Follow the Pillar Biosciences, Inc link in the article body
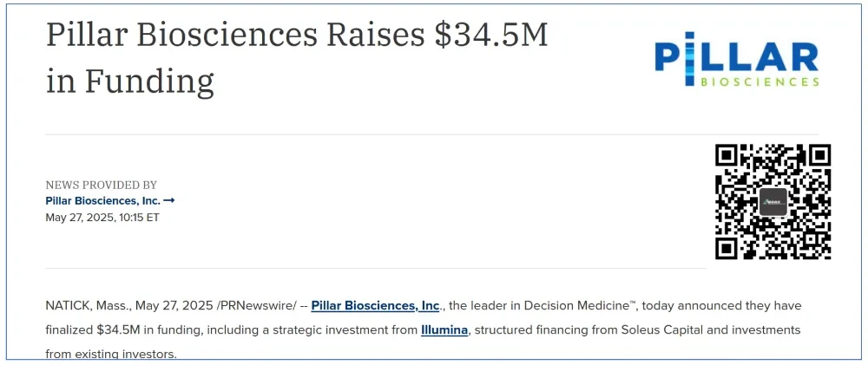The height and width of the screenshot is (365, 868). point(375,306)
